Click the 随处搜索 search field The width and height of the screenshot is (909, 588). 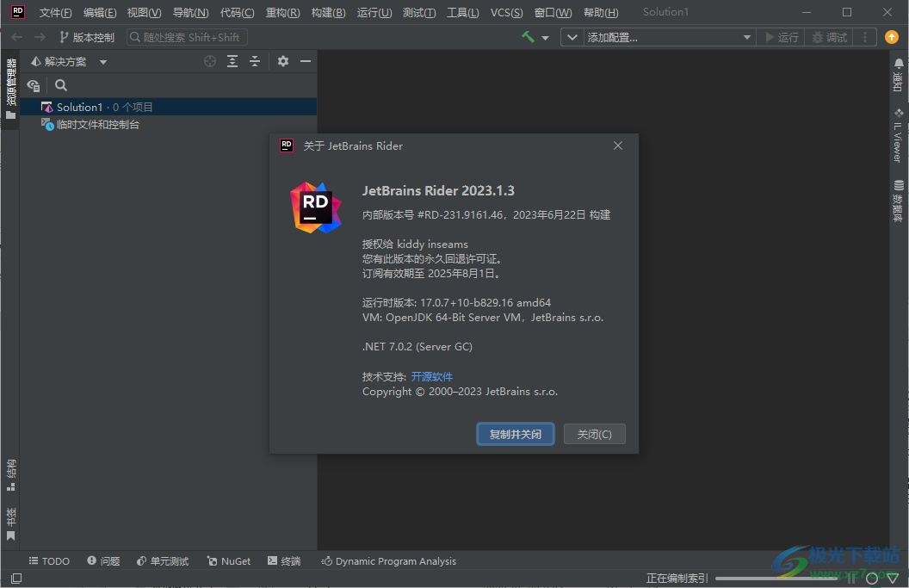186,36
